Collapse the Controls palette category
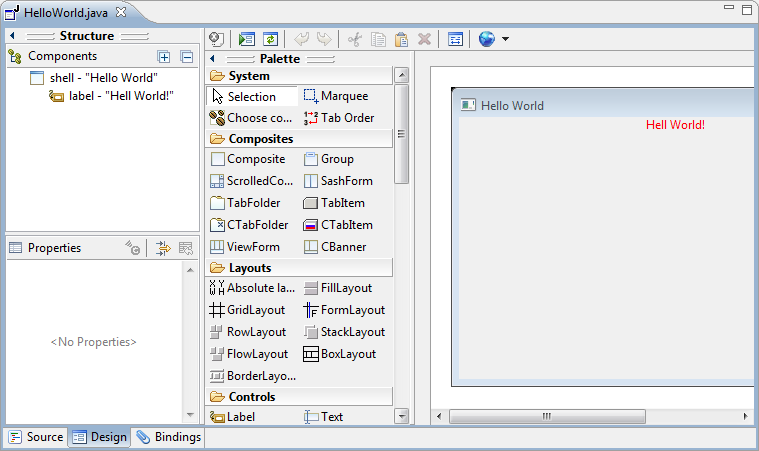The height and width of the screenshot is (451, 759). (x=299, y=397)
